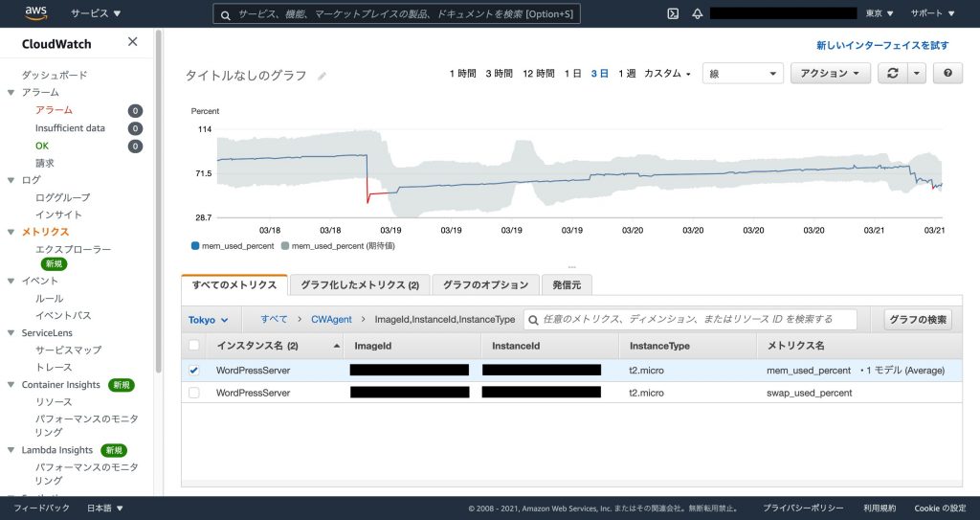The width and height of the screenshot is (980, 520).
Task: Refresh the graph
Action: (x=893, y=73)
